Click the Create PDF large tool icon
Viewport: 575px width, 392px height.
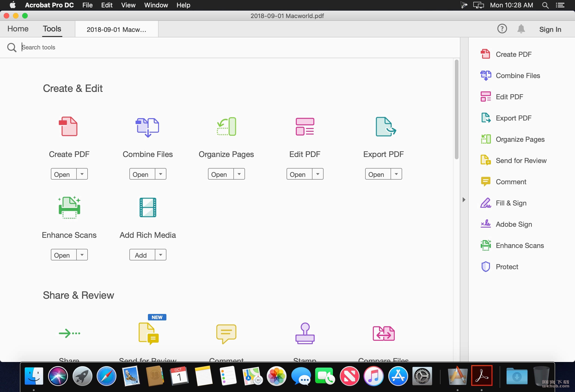68,126
